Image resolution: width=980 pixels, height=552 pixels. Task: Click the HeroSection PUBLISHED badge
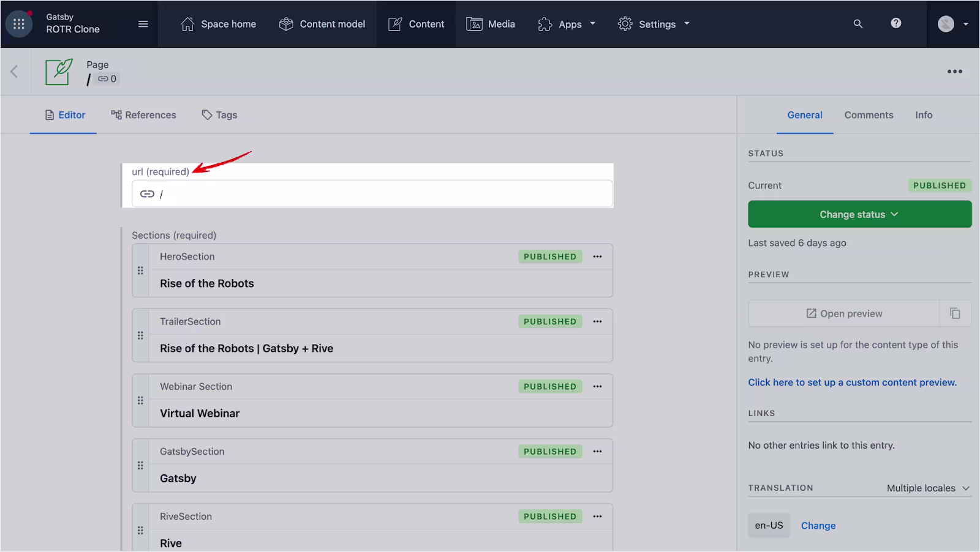550,256
